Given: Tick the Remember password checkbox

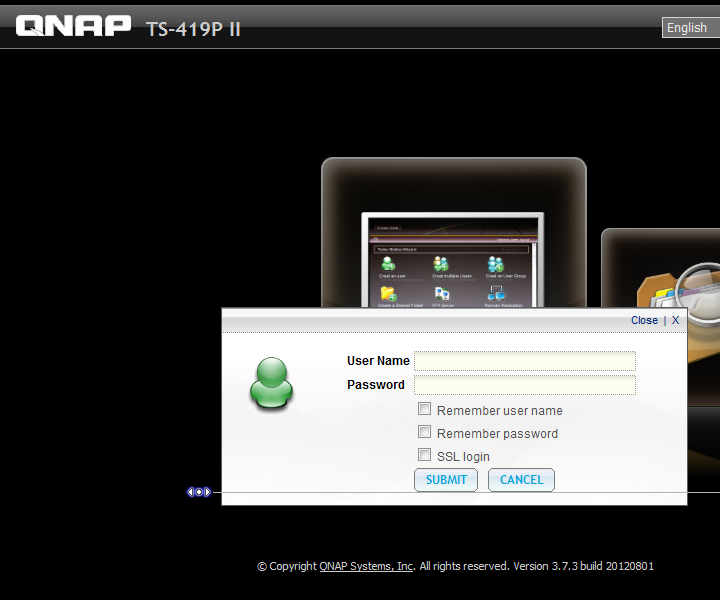Looking at the screenshot, I should [x=425, y=432].
